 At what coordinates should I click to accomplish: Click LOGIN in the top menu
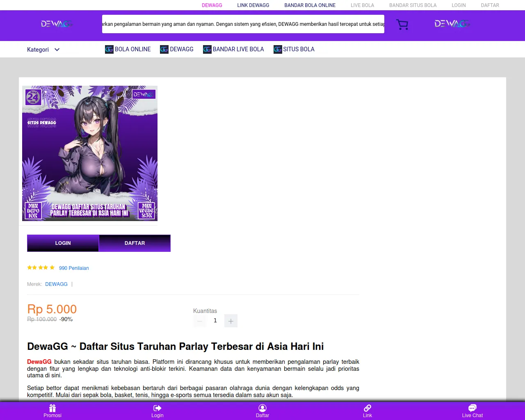click(459, 5)
